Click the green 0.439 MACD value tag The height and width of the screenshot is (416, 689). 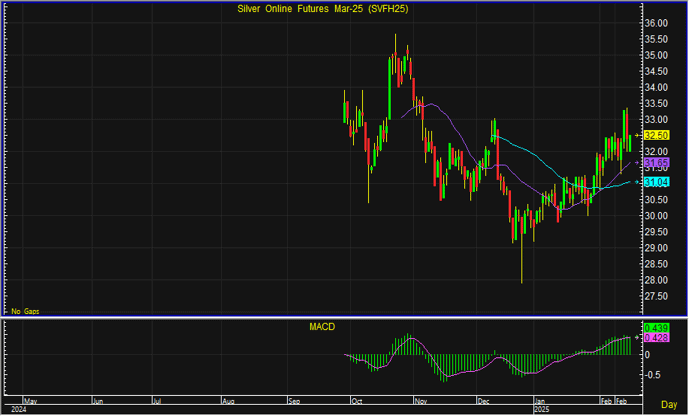(x=657, y=328)
